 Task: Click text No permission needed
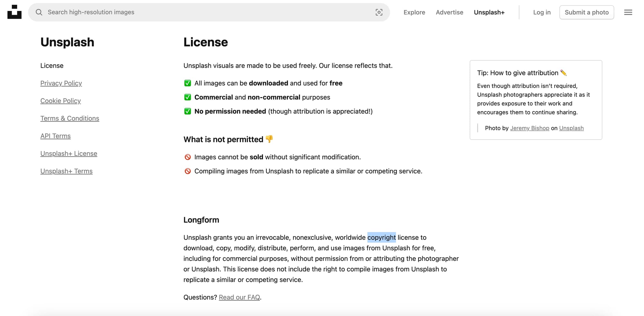(230, 111)
